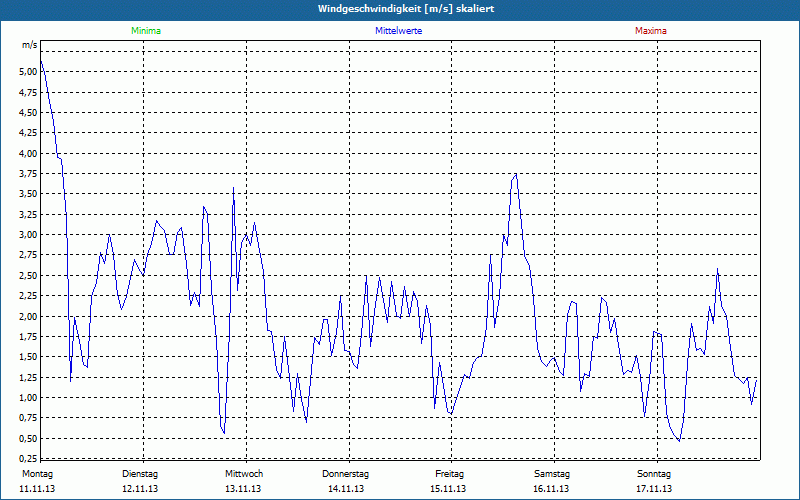Screen dimensions: 800x500
Task: Click the date 17.11.13
Action: [x=654, y=489]
